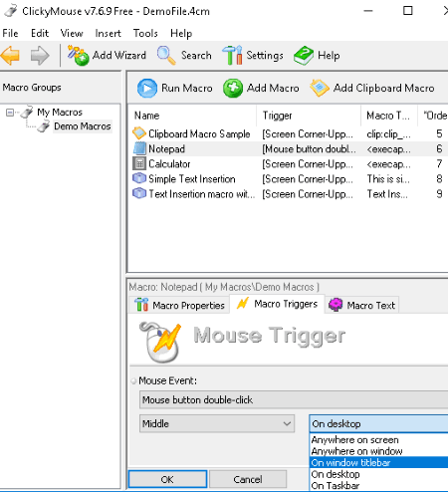Confirm with the OK button
Image resolution: width=448 pixels, height=492 pixels.
(167, 479)
